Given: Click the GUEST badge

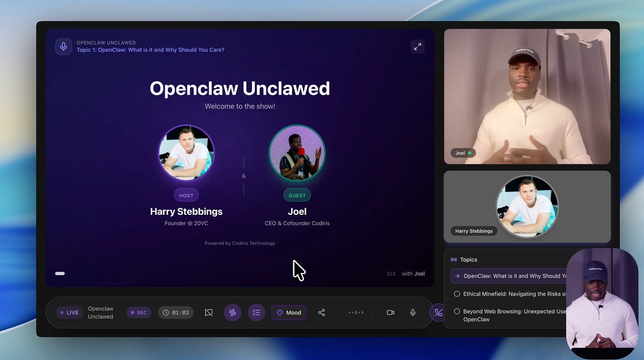Looking at the screenshot, I should coord(297,195).
